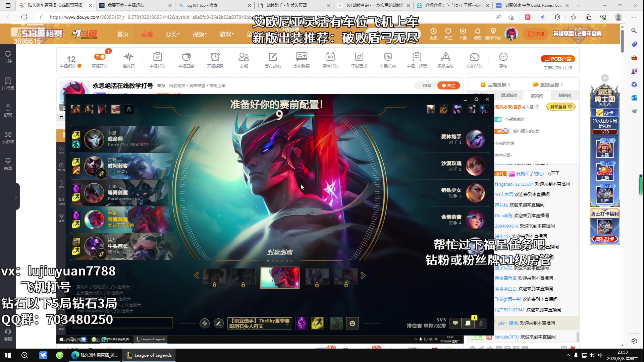644x362 pixels.
Task: Click the 送礼打卡 check-in button
Action: pyautogui.click(x=605, y=239)
